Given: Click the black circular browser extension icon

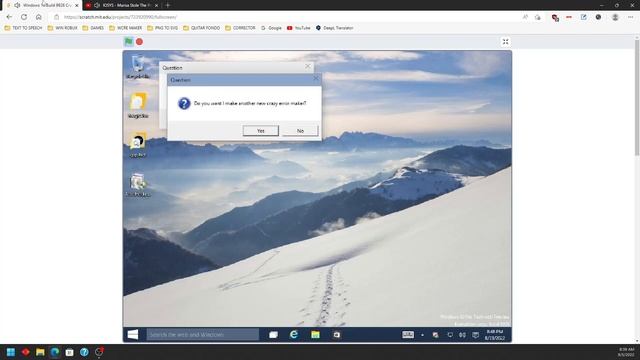Looking at the screenshot, I should click(x=598, y=17).
